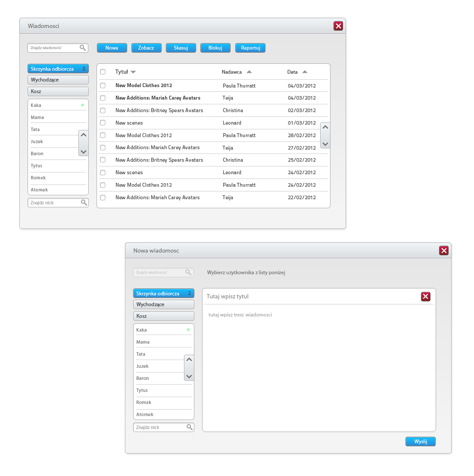Sort by Nadawca column arrow
The height and width of the screenshot is (476, 474).
[249, 72]
